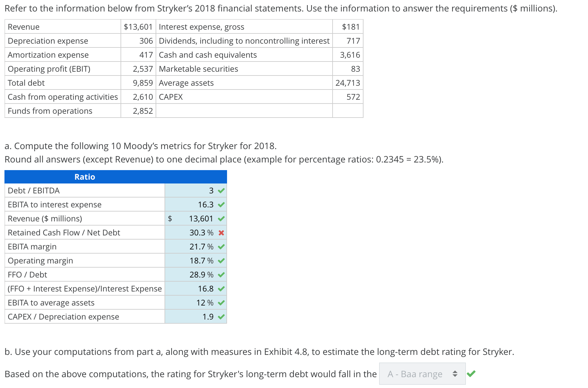The height and width of the screenshot is (388, 588).
Task: Click the green checkmark beside Debt / EBITDA
Action: pyautogui.click(x=221, y=190)
